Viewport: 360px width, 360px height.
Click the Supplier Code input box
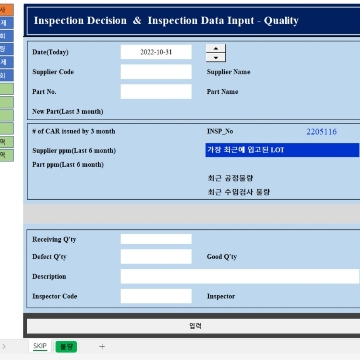[156, 72]
